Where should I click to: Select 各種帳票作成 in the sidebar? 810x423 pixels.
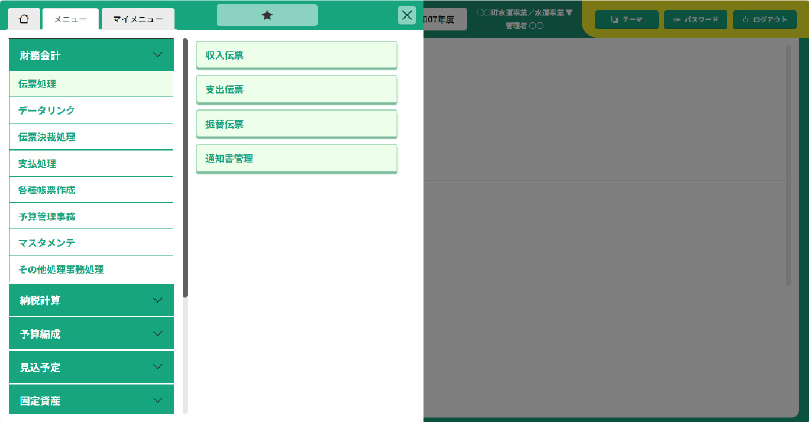(x=91, y=190)
